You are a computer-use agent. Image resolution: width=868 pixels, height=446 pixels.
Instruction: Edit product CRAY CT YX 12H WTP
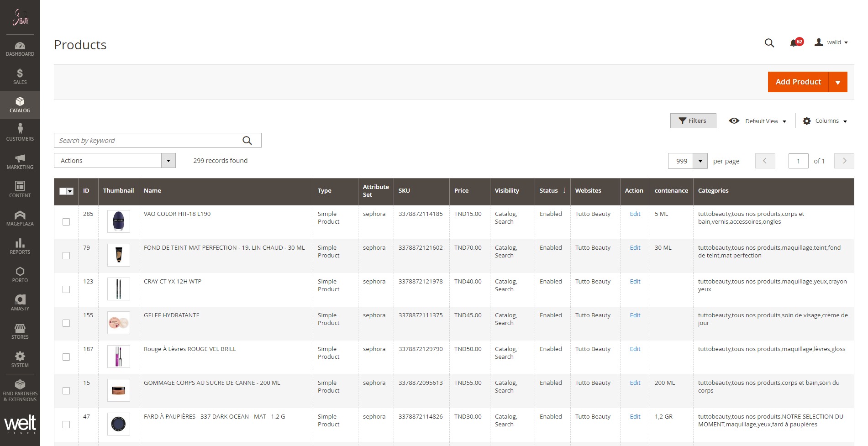(x=635, y=282)
